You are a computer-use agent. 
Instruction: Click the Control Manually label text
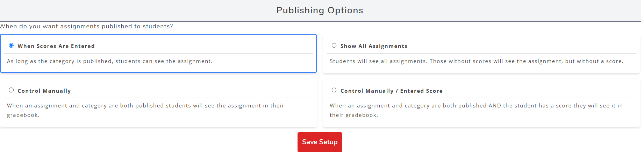coord(44,91)
